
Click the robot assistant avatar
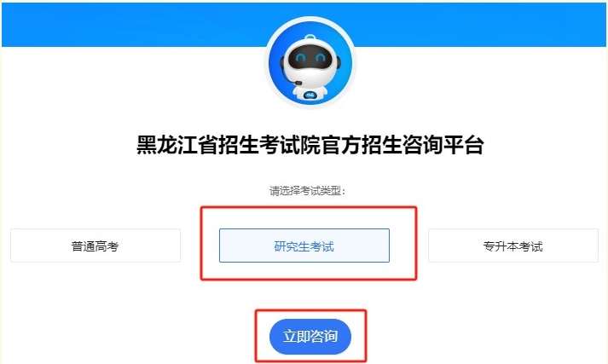click(310, 63)
